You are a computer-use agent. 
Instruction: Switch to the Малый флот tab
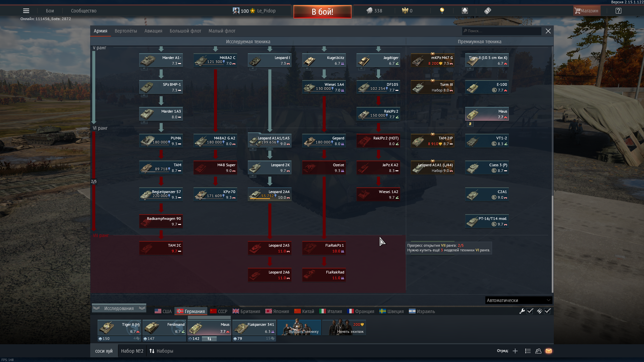click(x=222, y=31)
